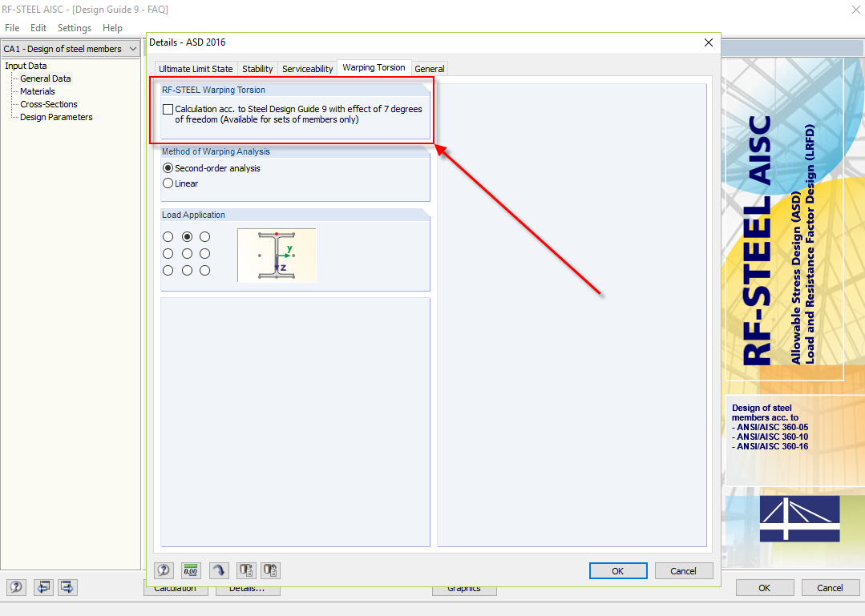This screenshot has width=865, height=616.
Task: Cancel the Details dialog
Action: [684, 571]
